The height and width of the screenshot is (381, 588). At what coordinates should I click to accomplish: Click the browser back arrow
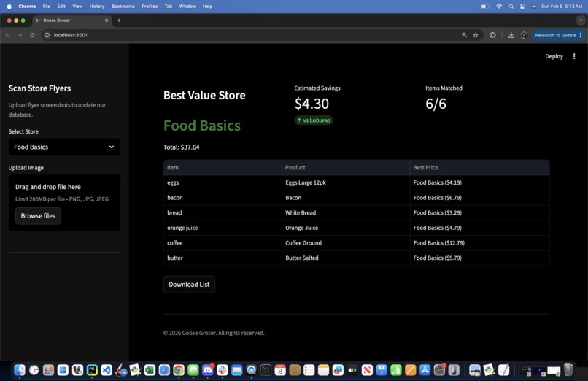coord(8,35)
